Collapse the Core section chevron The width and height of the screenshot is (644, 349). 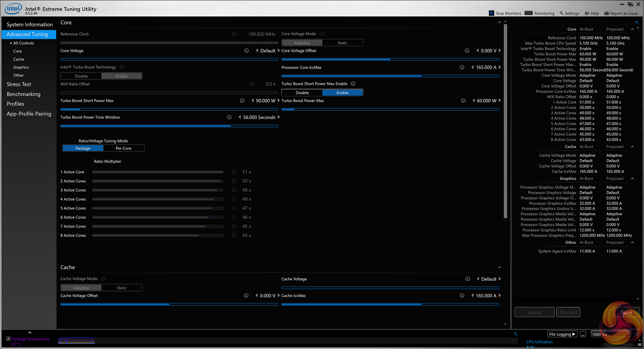(499, 23)
